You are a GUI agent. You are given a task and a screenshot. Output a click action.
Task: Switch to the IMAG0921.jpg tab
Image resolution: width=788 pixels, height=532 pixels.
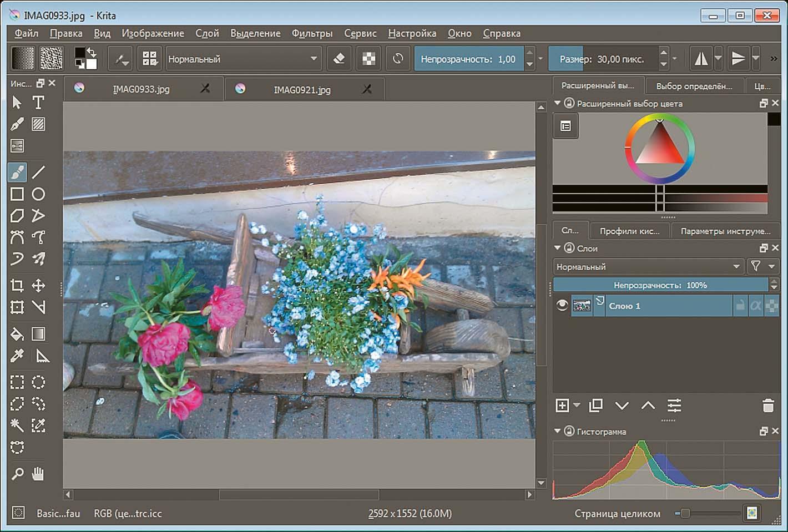pos(302,89)
